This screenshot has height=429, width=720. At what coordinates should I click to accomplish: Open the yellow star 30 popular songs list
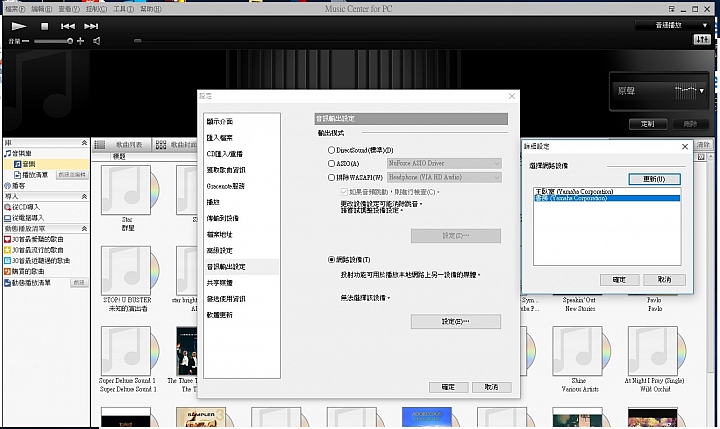pyautogui.click(x=34, y=250)
